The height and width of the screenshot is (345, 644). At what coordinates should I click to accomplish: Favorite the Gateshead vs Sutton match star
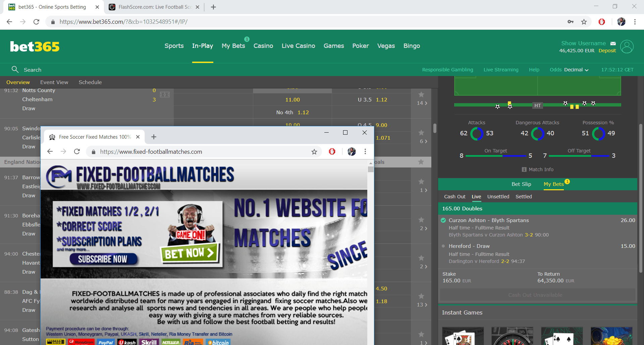click(x=421, y=334)
